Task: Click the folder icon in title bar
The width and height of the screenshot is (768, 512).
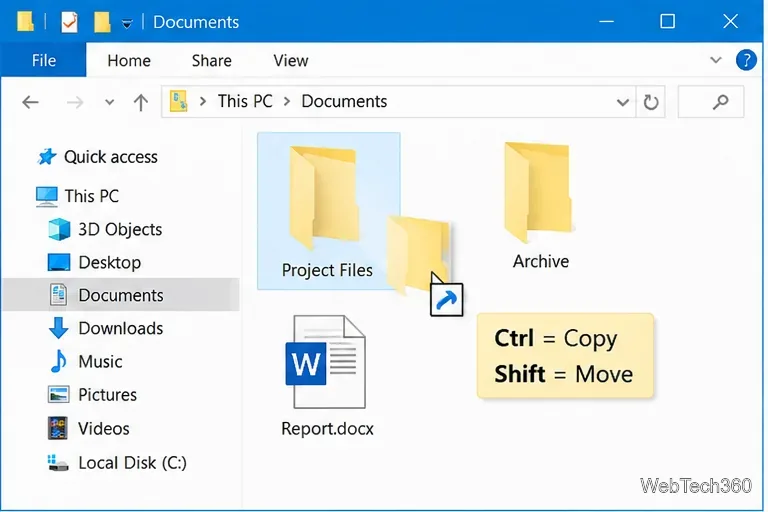Action: [x=25, y=21]
